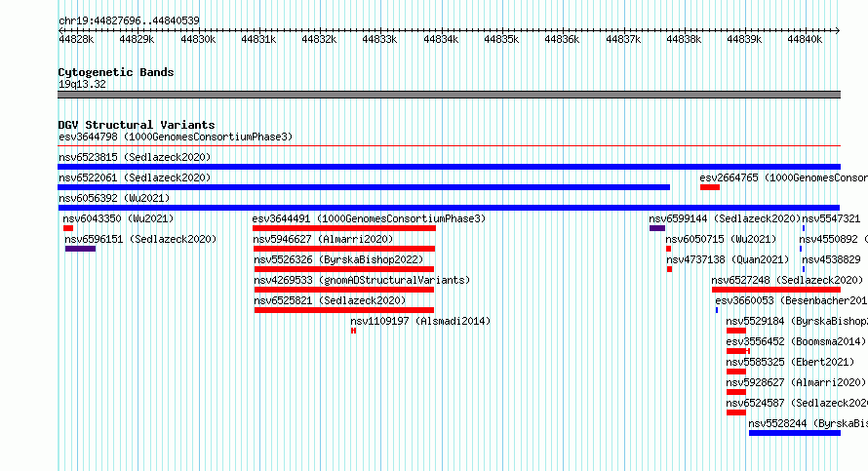Click the red bar under esv3644491

tap(344, 228)
